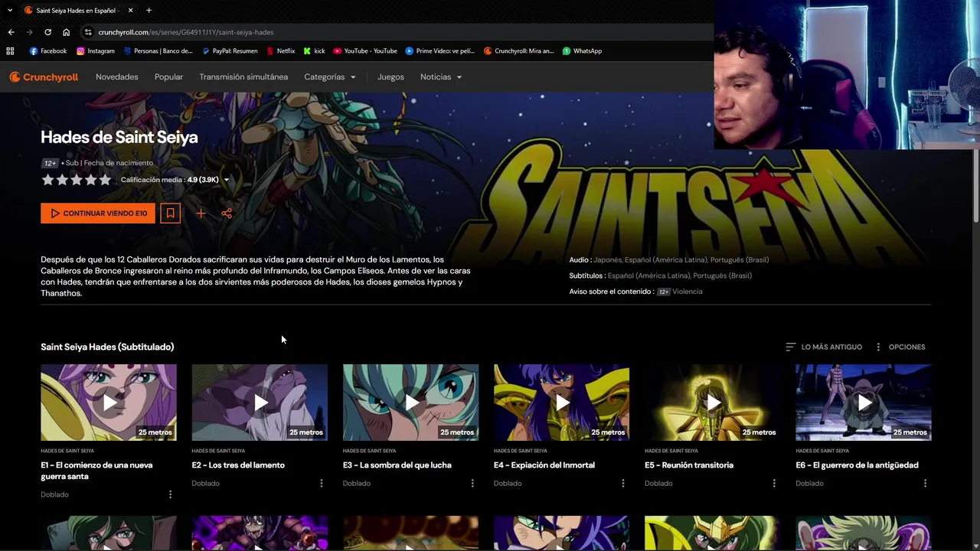Play episode E3 thumbnail
The image size is (980, 551).
coord(410,403)
